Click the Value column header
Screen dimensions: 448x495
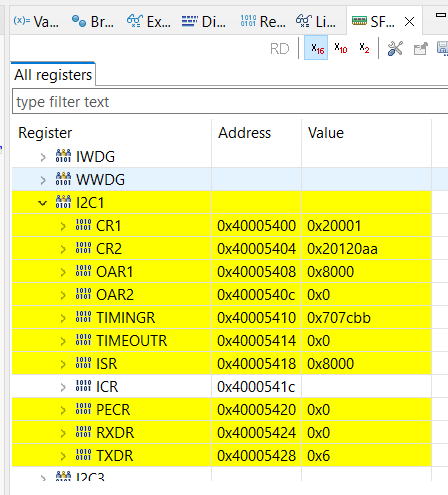tap(326, 133)
